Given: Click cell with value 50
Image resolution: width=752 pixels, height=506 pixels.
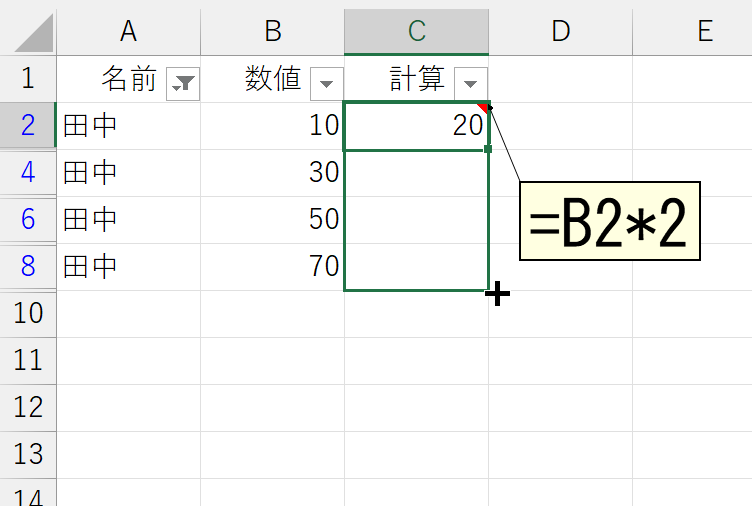Looking at the screenshot, I should 272,220.
